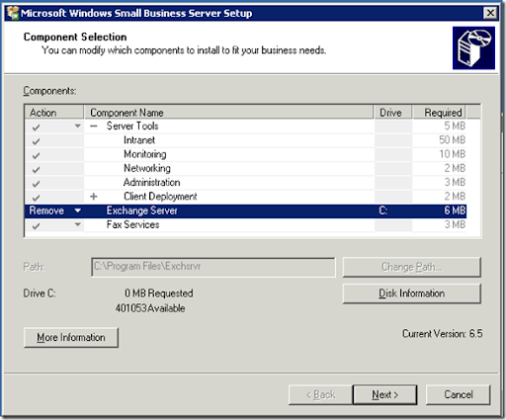Click the setup box icon in title bar
Screen dimensions: 506x420
pyautogui.click(x=13, y=13)
